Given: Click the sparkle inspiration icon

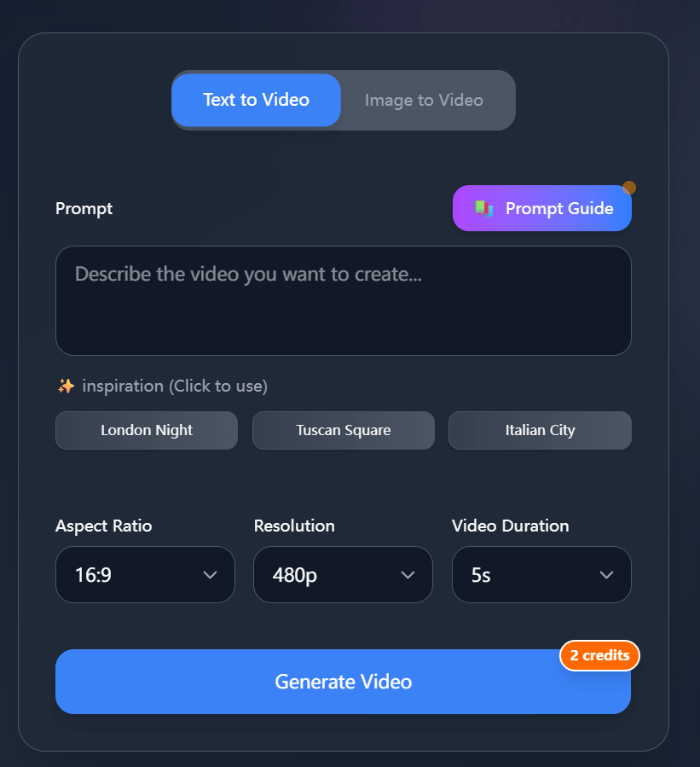Looking at the screenshot, I should click(66, 386).
